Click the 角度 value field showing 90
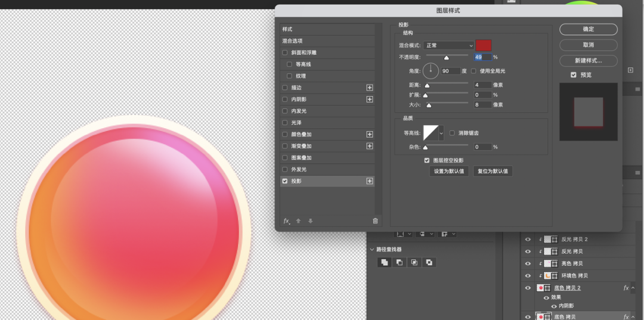Image resolution: width=644 pixels, height=320 pixels. [x=451, y=71]
